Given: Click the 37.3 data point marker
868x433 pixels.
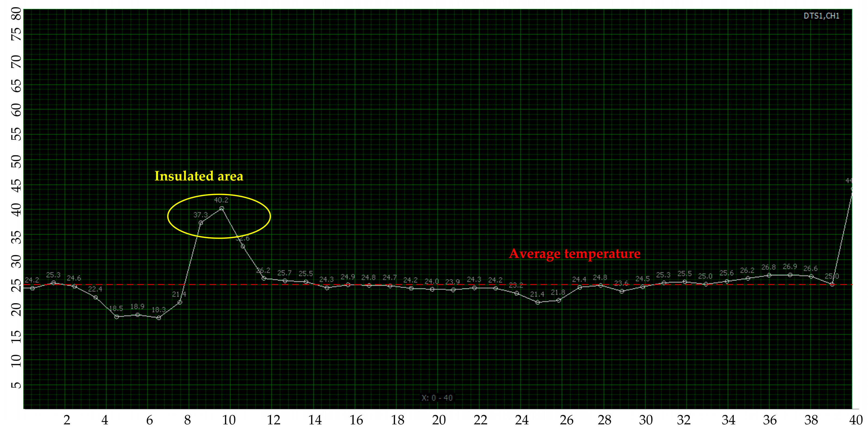Looking at the screenshot, I should pos(201,223).
